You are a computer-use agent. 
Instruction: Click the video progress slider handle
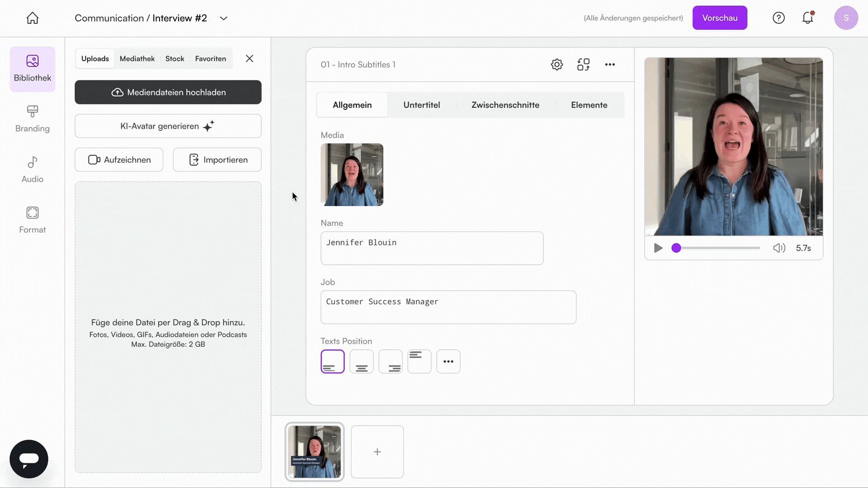676,248
